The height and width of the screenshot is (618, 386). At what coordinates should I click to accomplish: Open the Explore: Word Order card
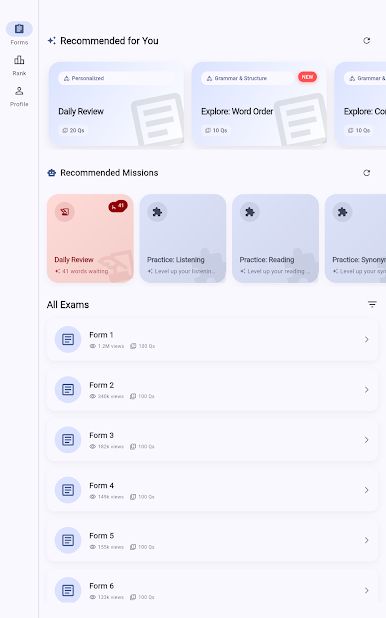click(x=259, y=104)
